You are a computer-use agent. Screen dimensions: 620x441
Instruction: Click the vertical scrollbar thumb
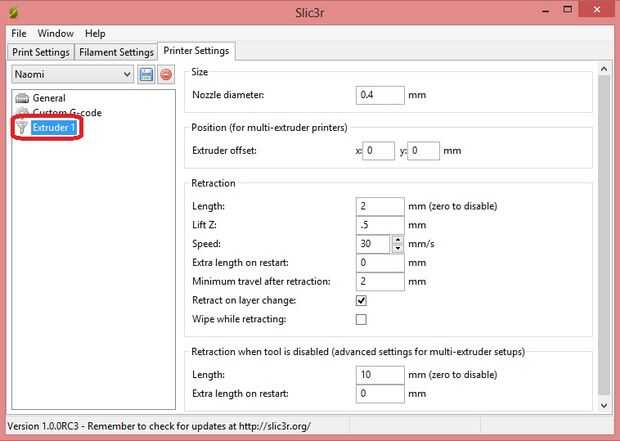pyautogui.click(x=604, y=235)
